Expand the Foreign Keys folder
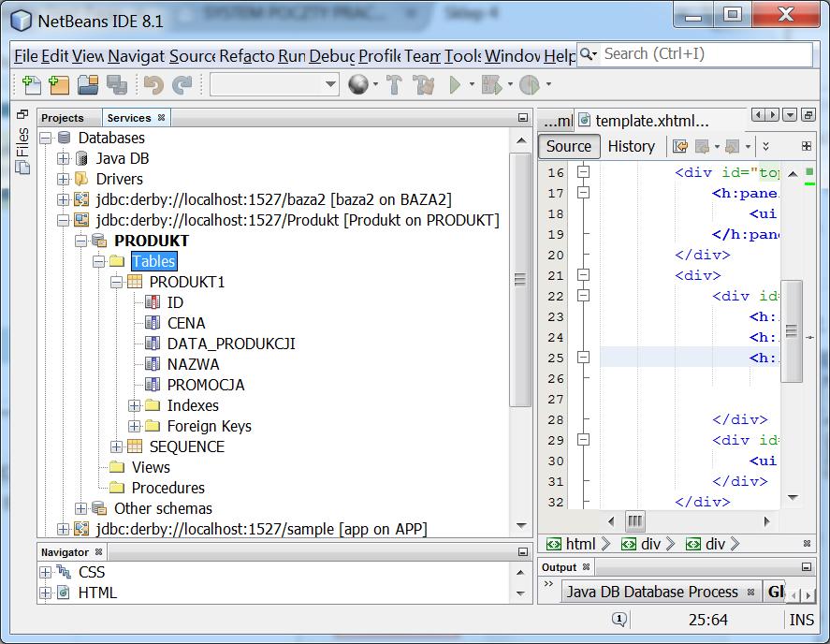The width and height of the screenshot is (830, 644). (x=134, y=426)
